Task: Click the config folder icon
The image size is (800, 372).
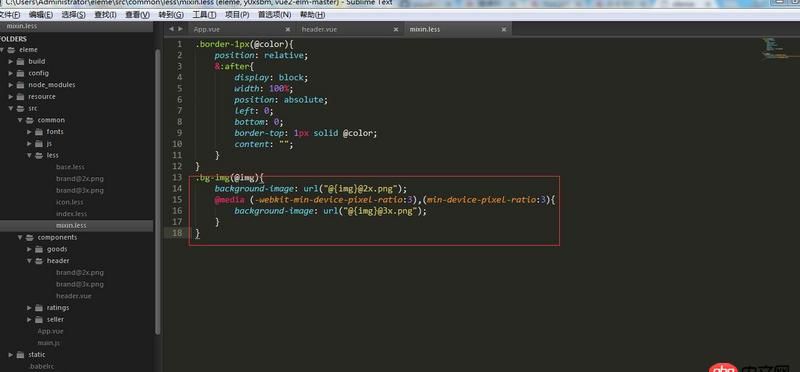Action: (x=20, y=73)
